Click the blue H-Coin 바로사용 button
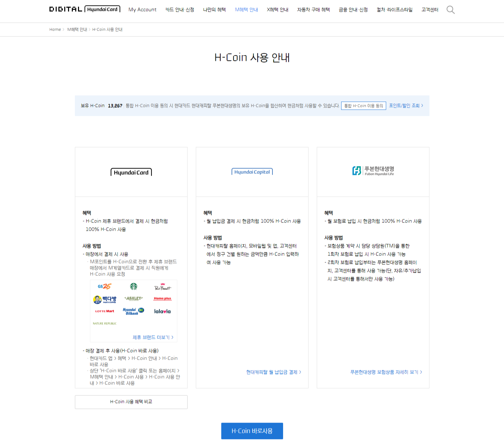This screenshot has width=504, height=447. tap(252, 431)
